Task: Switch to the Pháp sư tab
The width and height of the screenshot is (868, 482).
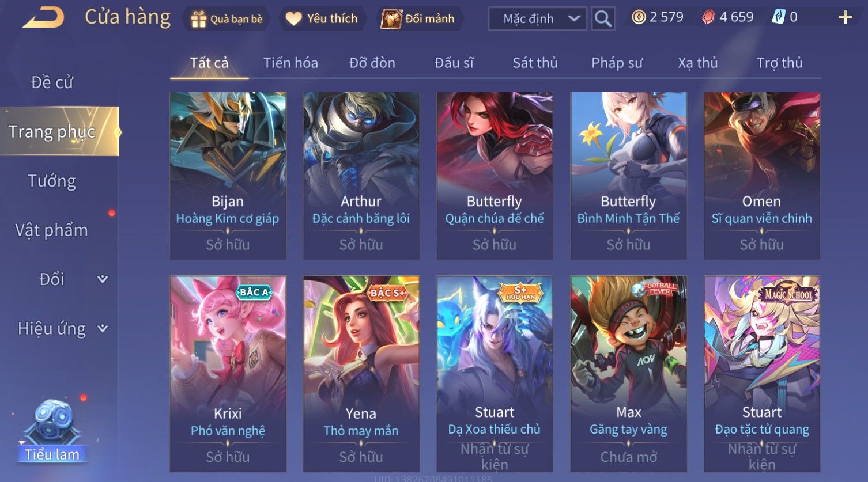Action: 617,63
